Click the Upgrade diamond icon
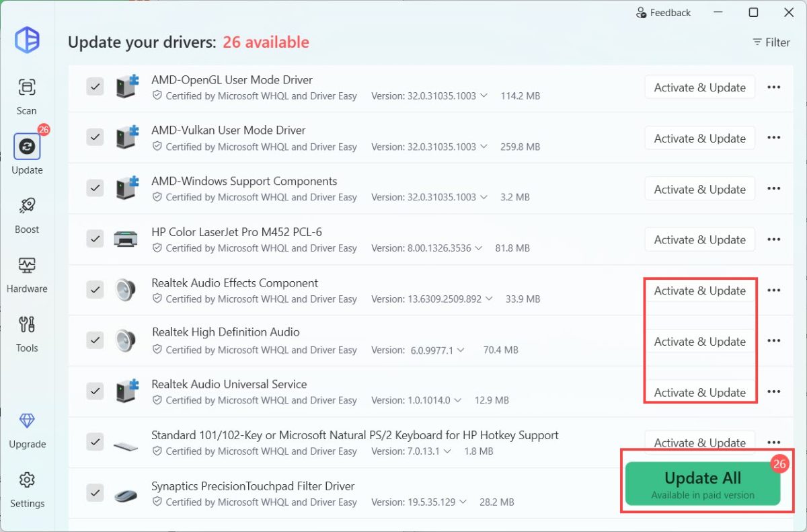 pyautogui.click(x=27, y=421)
